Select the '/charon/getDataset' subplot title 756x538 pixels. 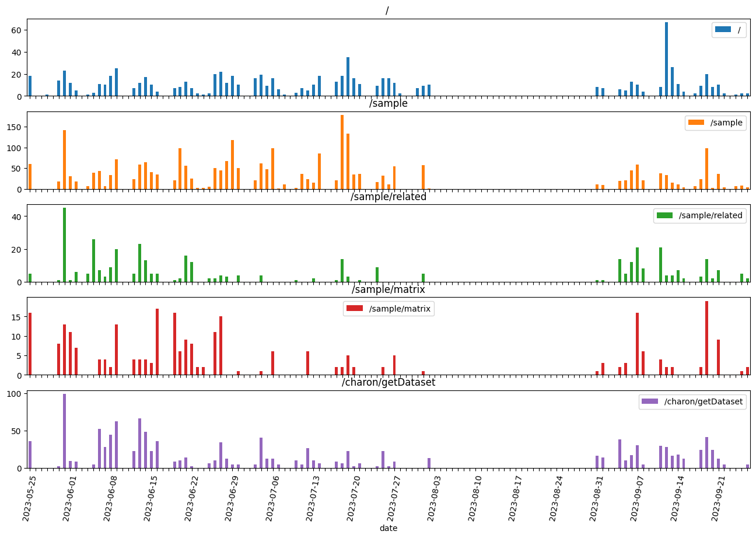[388, 382]
